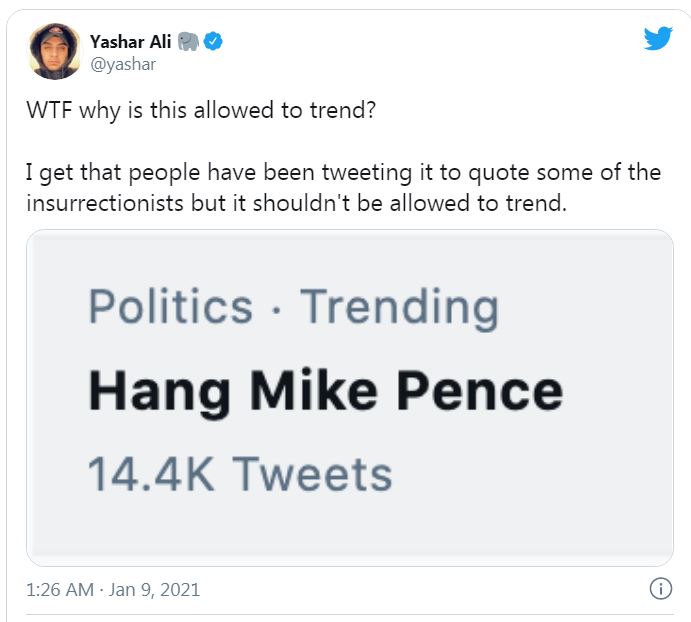The height and width of the screenshot is (622, 691).
Task: Click the elephant emoji after the name
Action: pos(189,42)
